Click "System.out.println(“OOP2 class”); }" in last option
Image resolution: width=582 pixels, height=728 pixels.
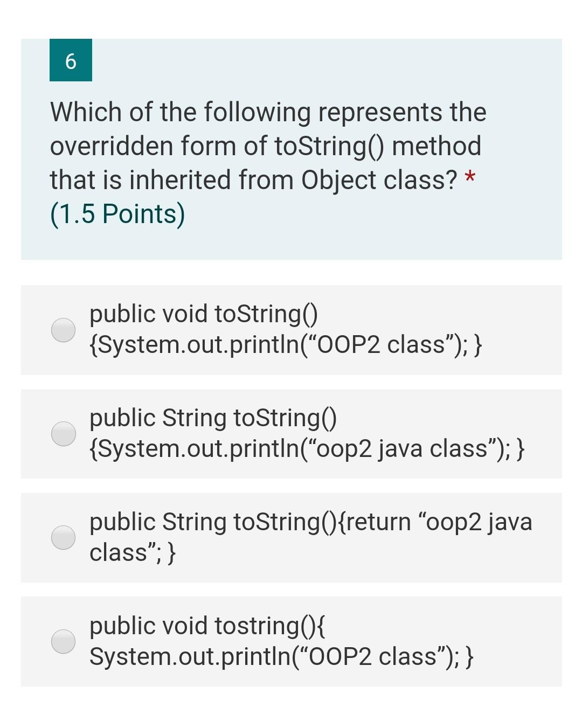pyautogui.click(x=281, y=656)
